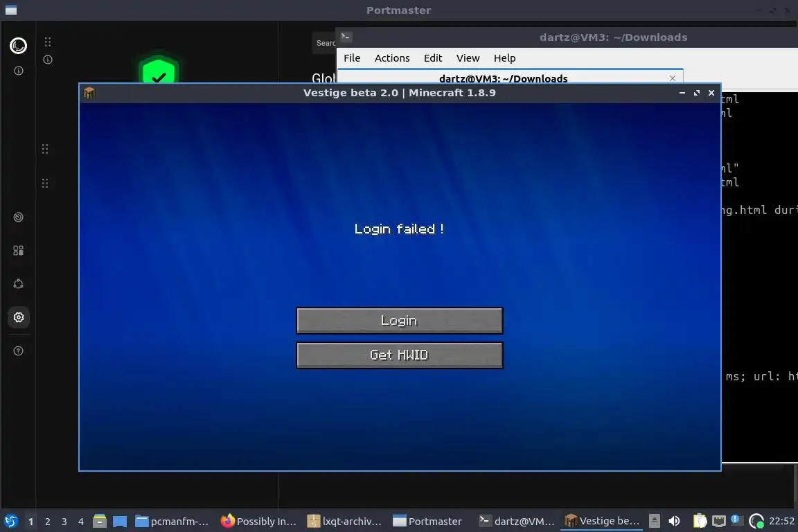Open the LXQt start menu icon

(10, 521)
